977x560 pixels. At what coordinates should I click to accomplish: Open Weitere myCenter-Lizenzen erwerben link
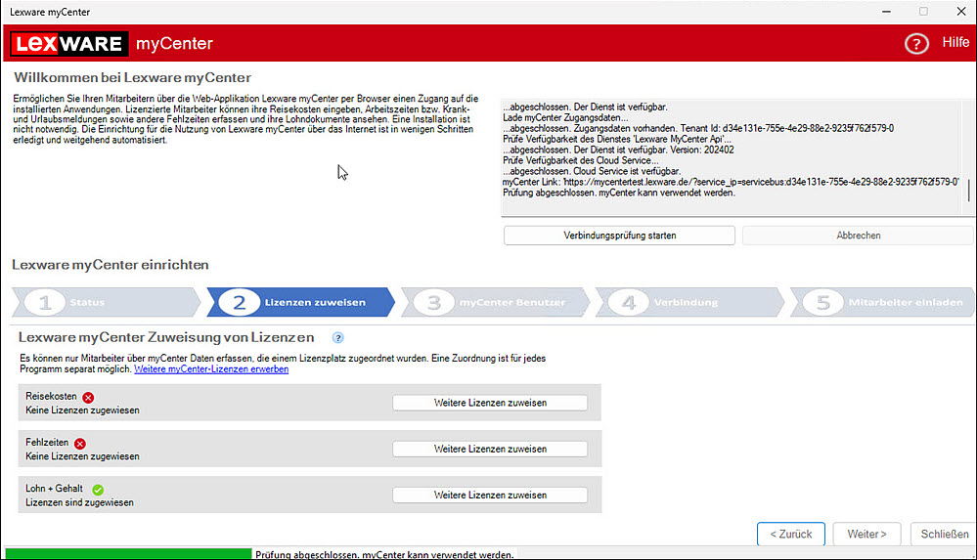(210, 369)
